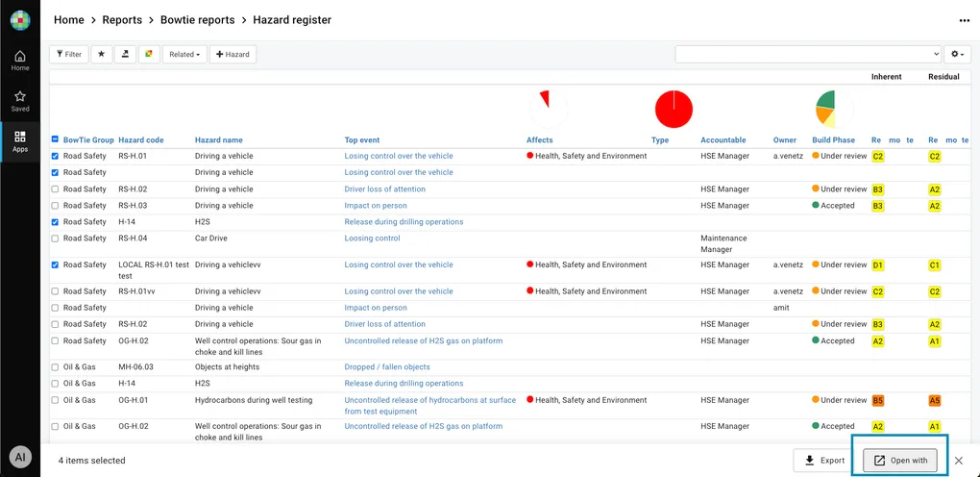Click the orange B5 inherent risk badge

(x=878, y=401)
